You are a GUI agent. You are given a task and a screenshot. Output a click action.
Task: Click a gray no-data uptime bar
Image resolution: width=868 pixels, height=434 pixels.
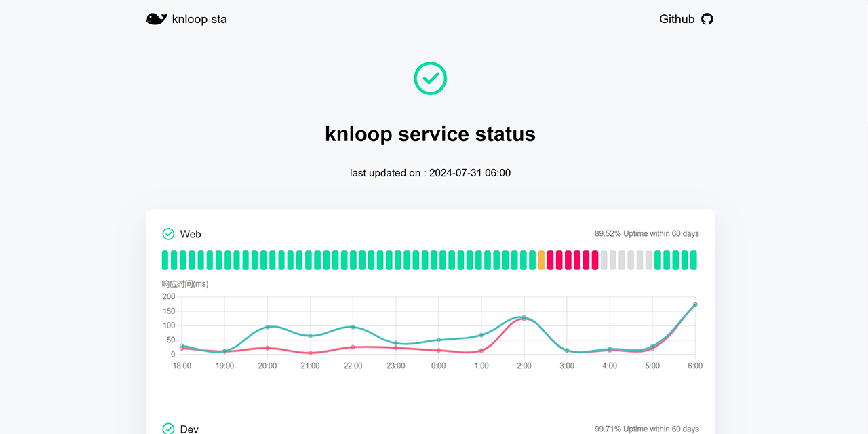point(620,260)
